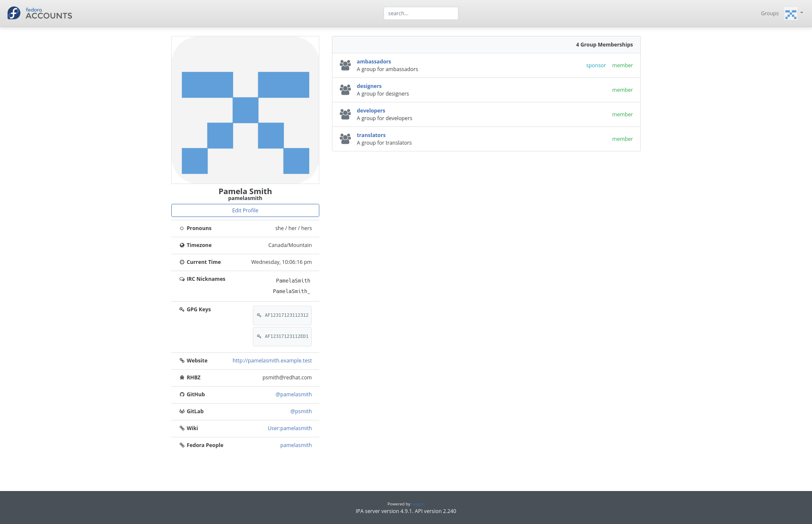The image size is (812, 524).
Task: Open the user avatar menu in navbar
Action: pos(794,14)
